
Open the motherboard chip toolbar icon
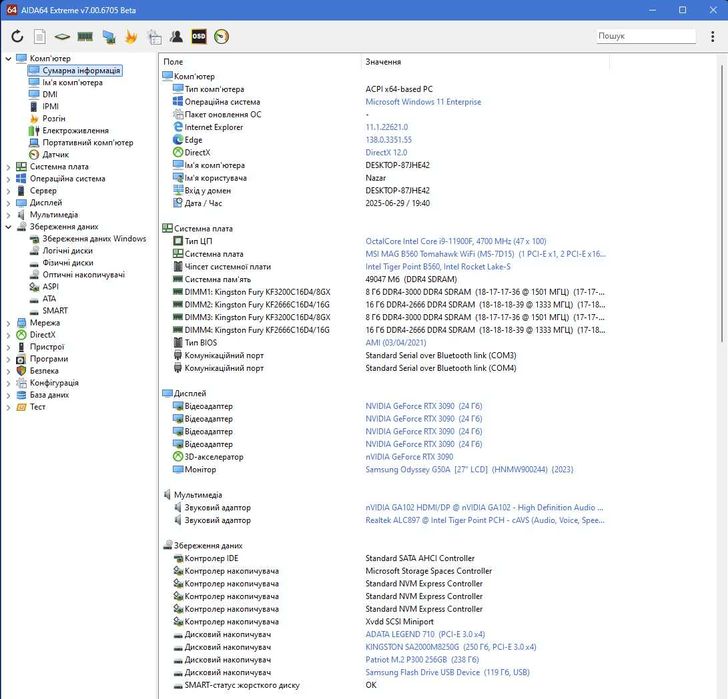point(62,36)
